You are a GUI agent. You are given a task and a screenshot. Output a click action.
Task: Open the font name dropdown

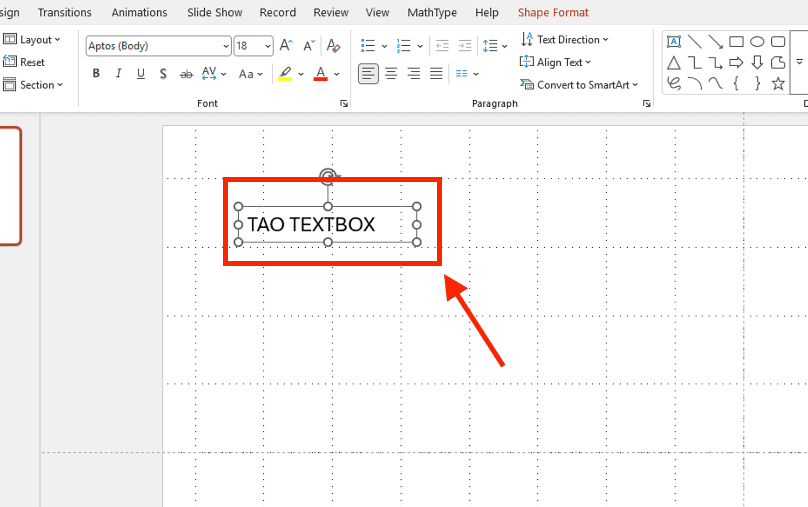(226, 46)
